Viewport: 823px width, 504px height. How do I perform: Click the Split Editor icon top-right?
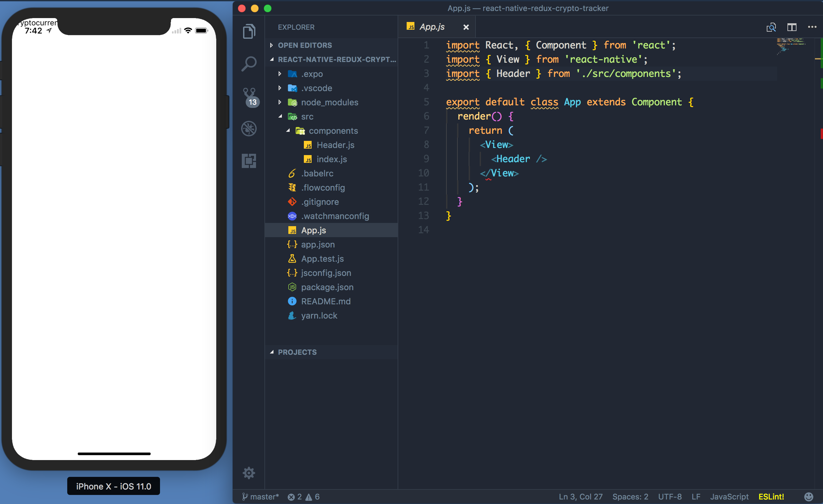[x=791, y=27]
